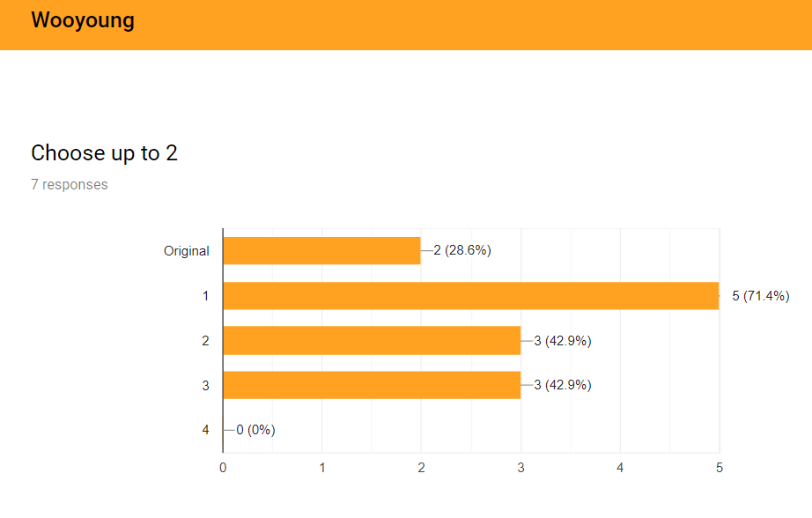Click the 2 (28.6%) value label

click(x=462, y=250)
